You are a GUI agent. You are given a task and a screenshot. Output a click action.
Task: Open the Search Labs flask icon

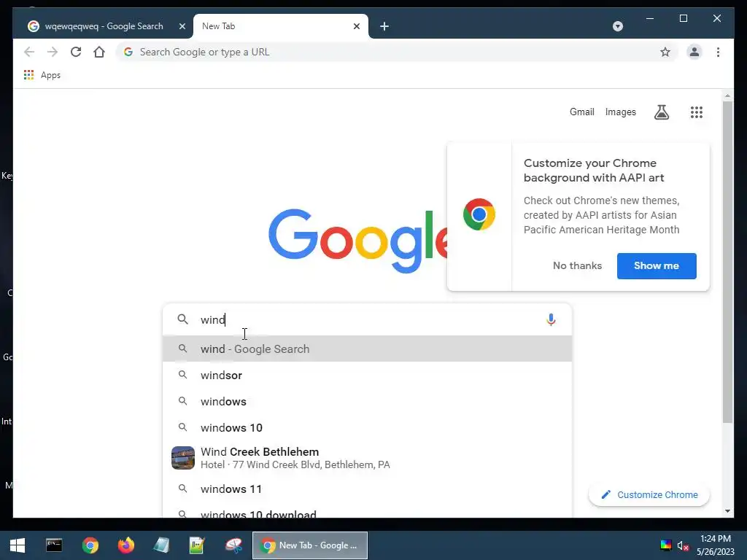tap(661, 112)
